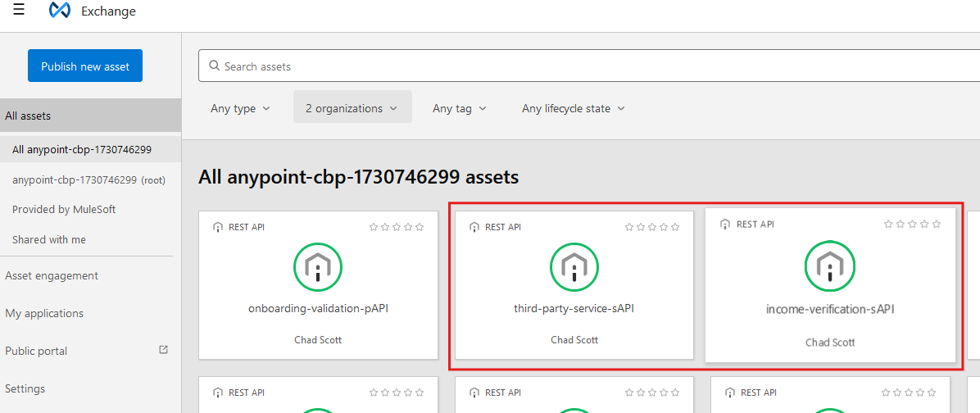Open the Public portal link
This screenshot has height=413, width=980.
pyautogui.click(x=36, y=352)
